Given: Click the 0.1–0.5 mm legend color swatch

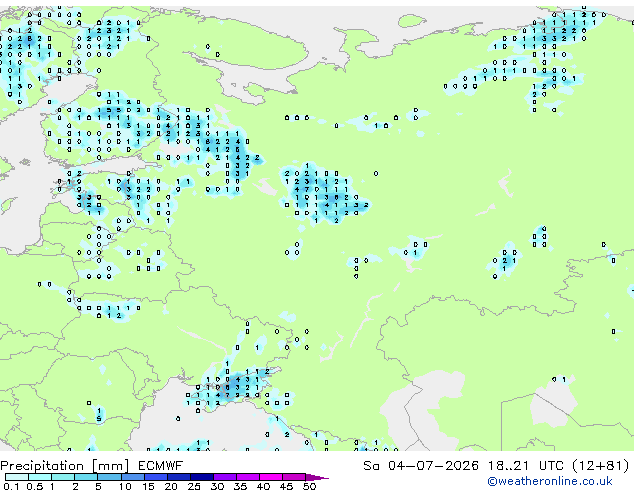Looking at the screenshot, I should tap(17, 477).
